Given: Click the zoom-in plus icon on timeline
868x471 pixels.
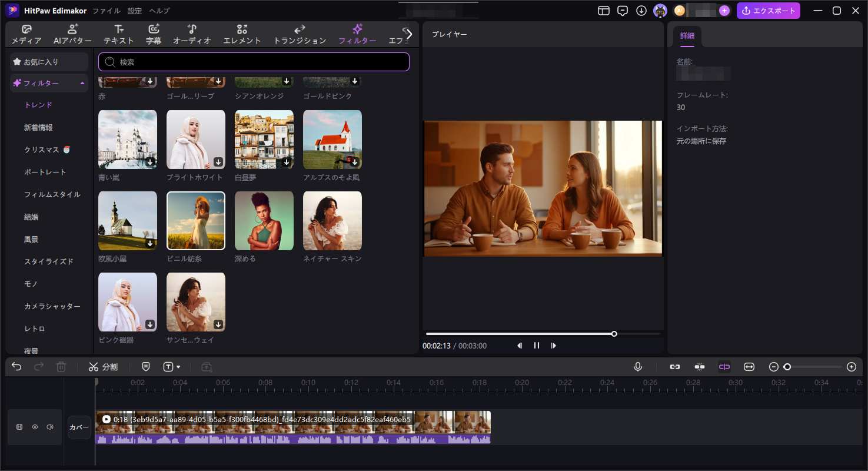Looking at the screenshot, I should 851,367.
